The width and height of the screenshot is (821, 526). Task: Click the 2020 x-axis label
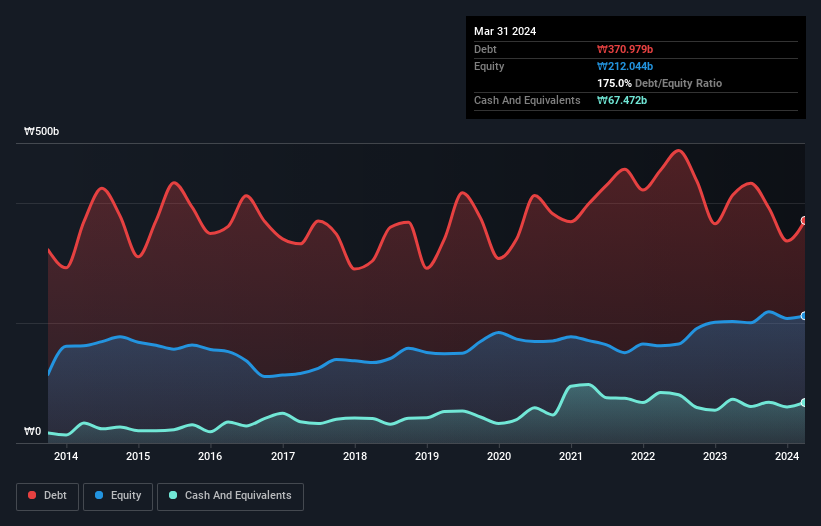pyautogui.click(x=499, y=456)
